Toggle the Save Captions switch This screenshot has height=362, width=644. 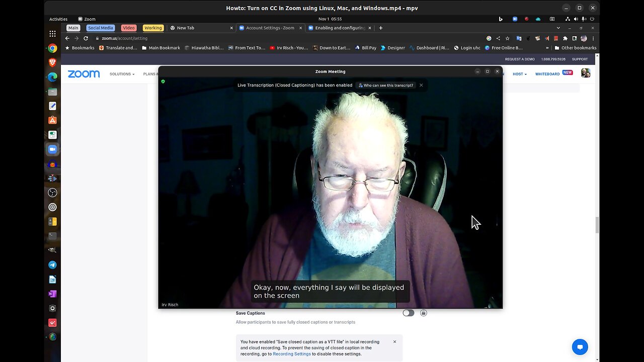coord(408,313)
